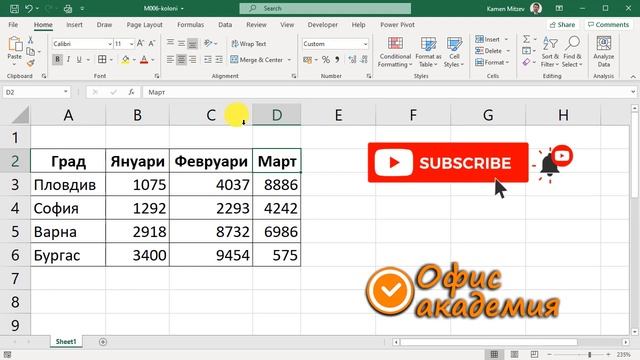Click the Insert Function fx icon
The width and height of the screenshot is (640, 360).
(x=131, y=92)
